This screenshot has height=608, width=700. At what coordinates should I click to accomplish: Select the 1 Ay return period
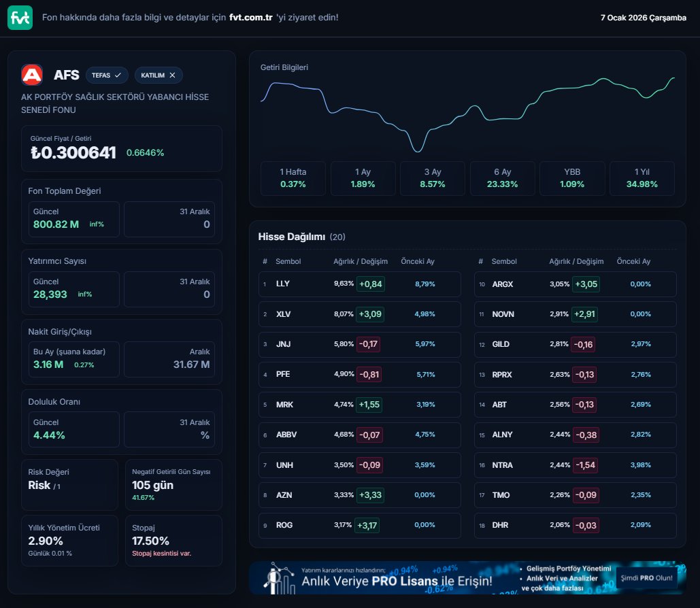pos(363,178)
